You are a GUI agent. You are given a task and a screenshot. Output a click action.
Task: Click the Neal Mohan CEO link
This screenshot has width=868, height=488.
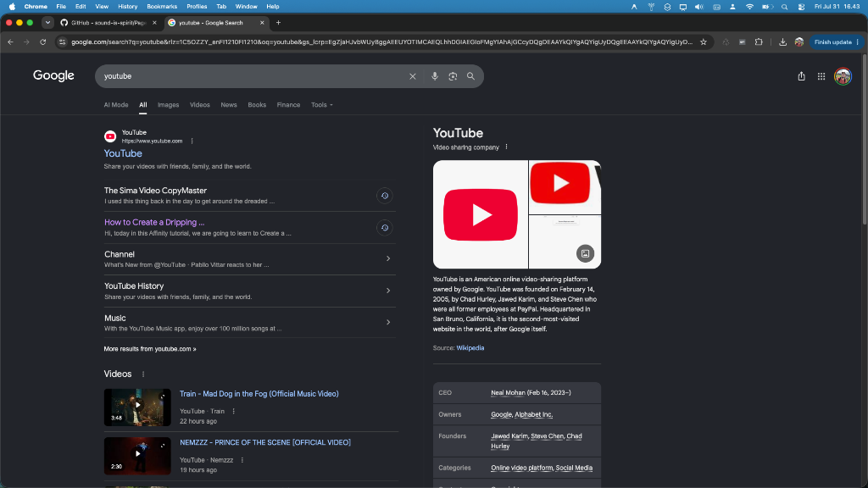[508, 393]
